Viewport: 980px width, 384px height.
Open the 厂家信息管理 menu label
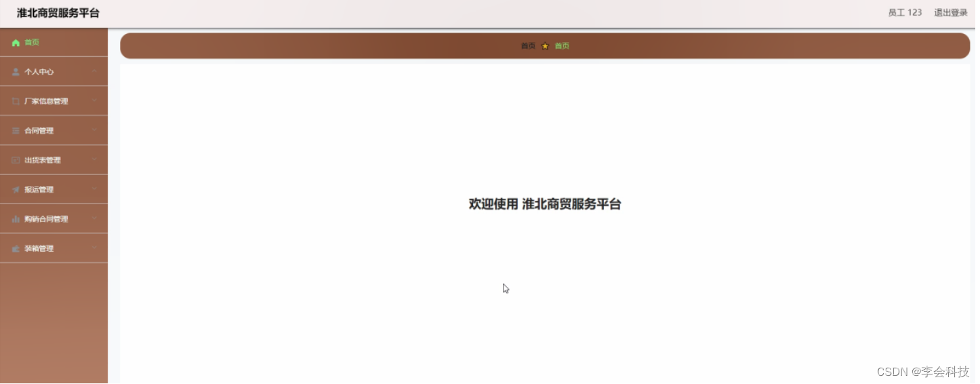pos(47,102)
